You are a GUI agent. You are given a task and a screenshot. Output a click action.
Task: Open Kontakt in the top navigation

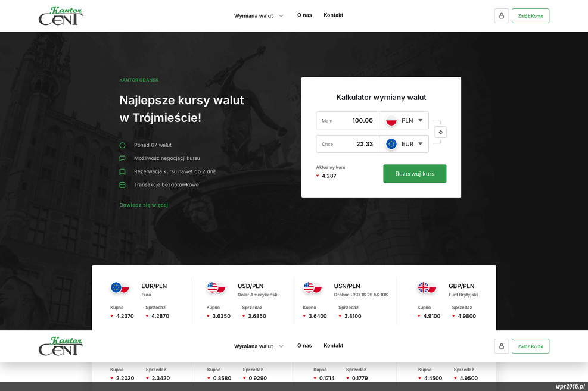[333, 15]
